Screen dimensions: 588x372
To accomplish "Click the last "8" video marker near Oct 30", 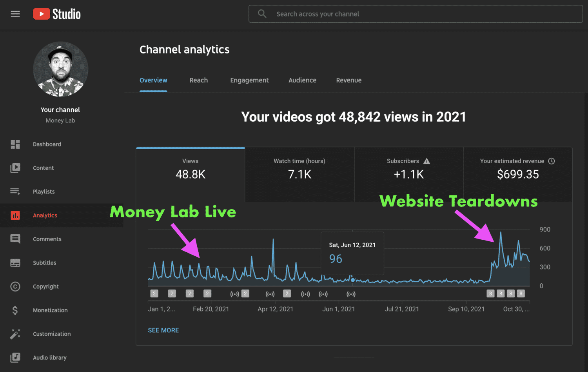I will (521, 294).
